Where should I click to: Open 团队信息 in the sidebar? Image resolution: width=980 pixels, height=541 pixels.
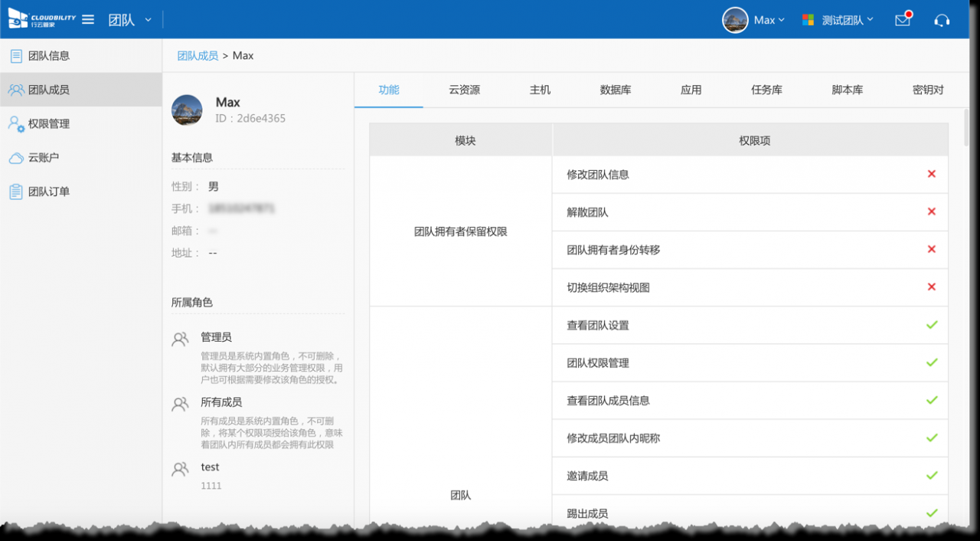[x=49, y=56]
